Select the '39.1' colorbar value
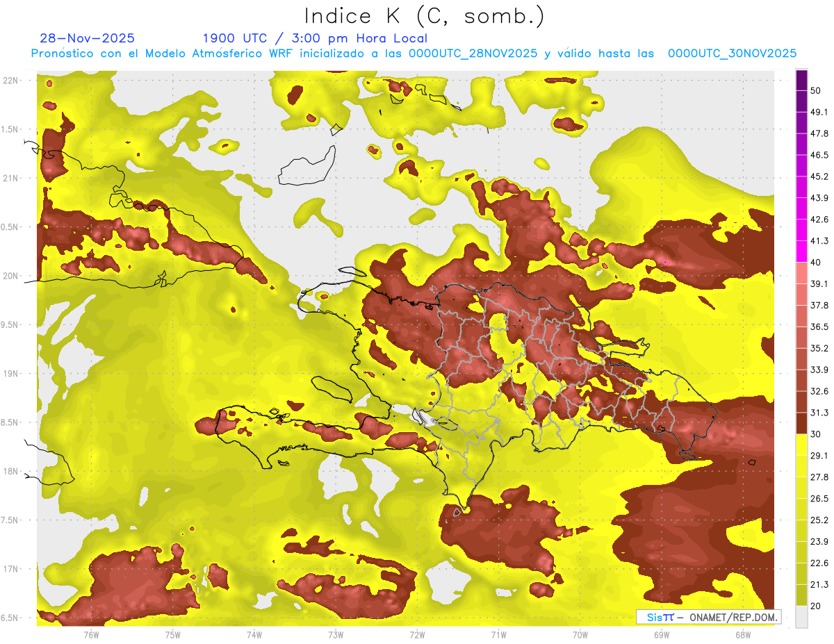834x644 pixels. [819, 283]
